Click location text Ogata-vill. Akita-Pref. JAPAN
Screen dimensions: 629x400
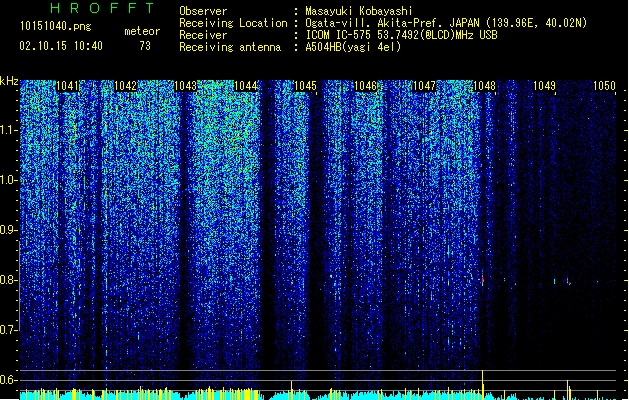pyautogui.click(x=392, y=23)
